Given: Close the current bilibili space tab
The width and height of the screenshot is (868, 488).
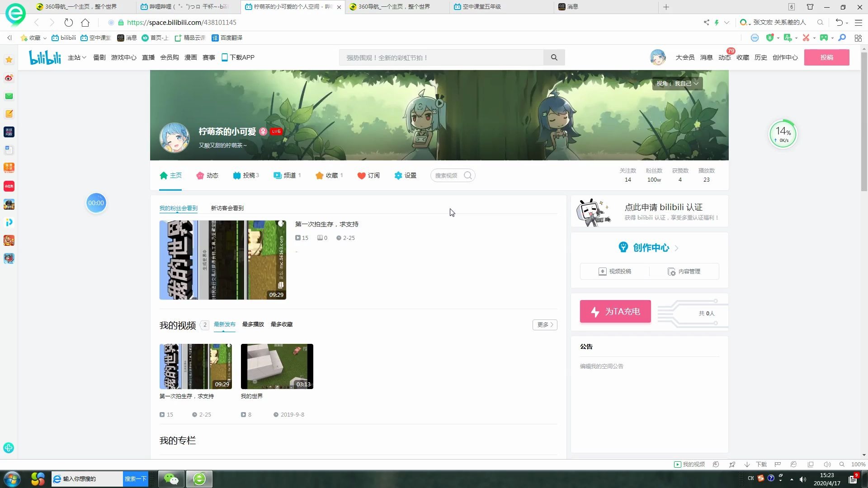Looking at the screenshot, I should point(339,7).
